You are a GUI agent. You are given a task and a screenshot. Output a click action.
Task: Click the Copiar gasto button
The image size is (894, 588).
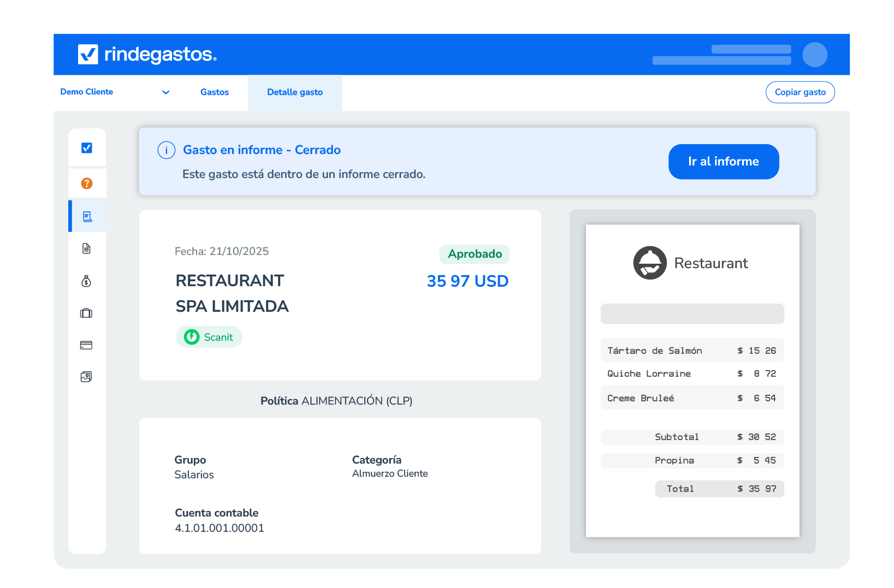pos(800,92)
